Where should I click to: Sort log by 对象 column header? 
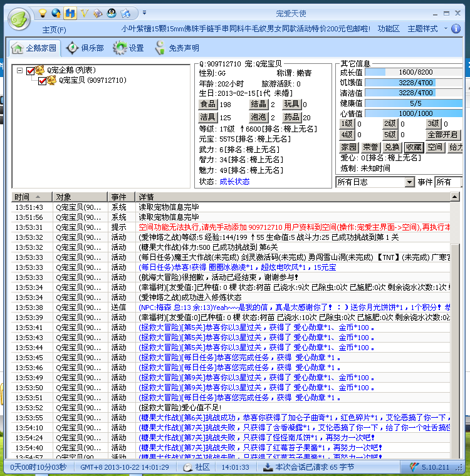(x=80, y=197)
